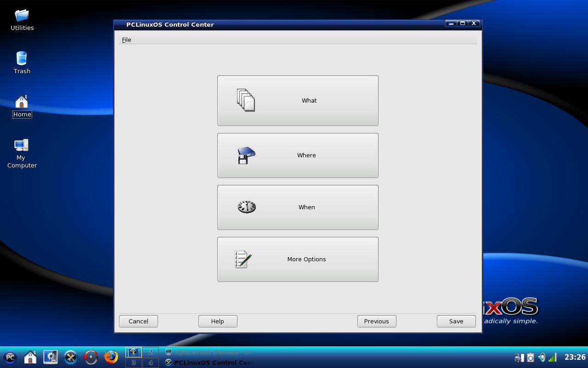Click the Cancel button
This screenshot has width=588, height=368.
point(138,321)
